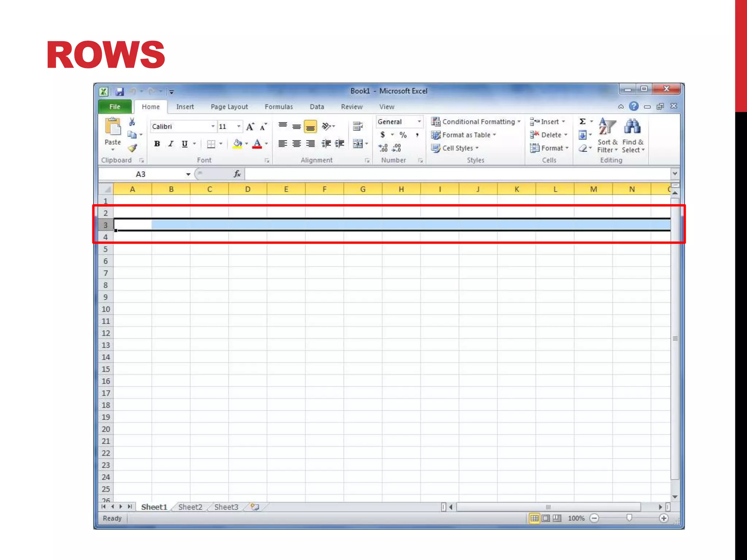The image size is (747, 560).
Task: Click the AutoSum sigma icon
Action: point(582,122)
